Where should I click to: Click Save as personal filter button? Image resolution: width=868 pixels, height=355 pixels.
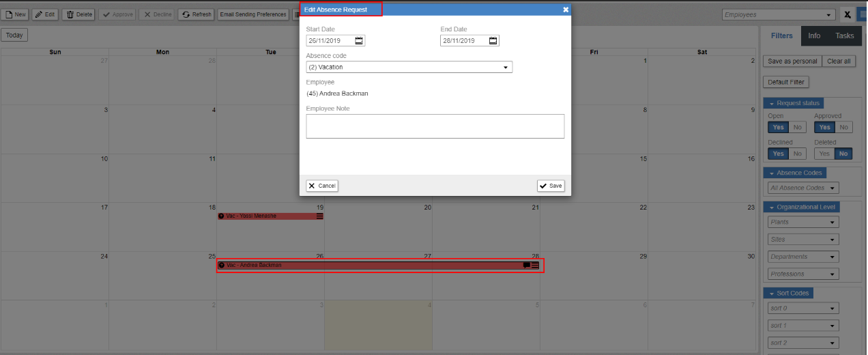click(x=792, y=61)
